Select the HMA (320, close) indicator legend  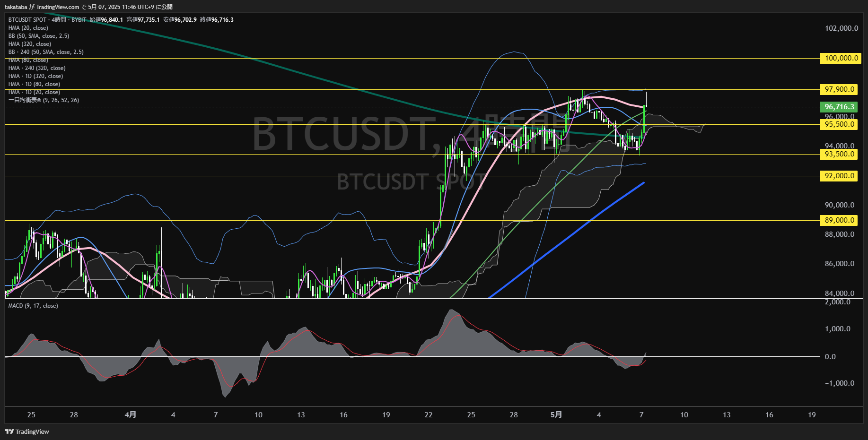click(x=30, y=44)
